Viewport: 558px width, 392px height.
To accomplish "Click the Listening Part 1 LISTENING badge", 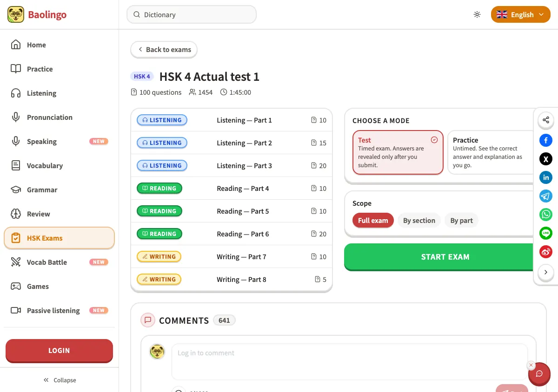I will (162, 120).
